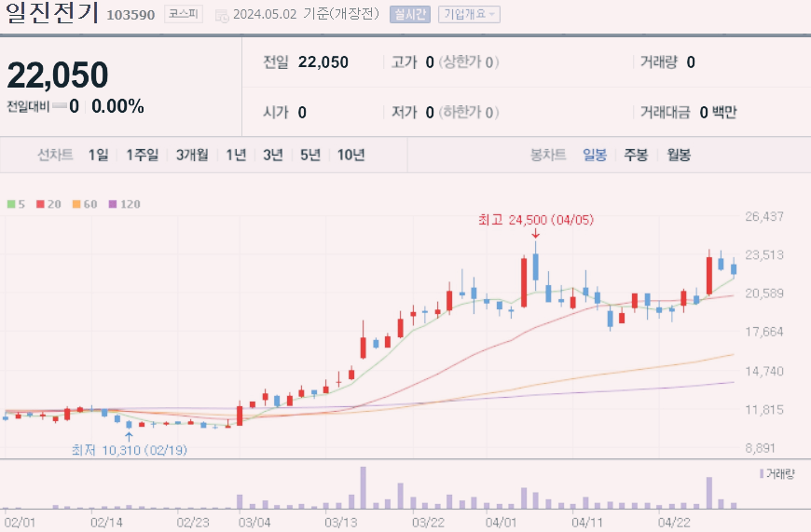This screenshot has height=532, width=811.
Task: Click the 봉차트 candle chart label
Action: (548, 155)
